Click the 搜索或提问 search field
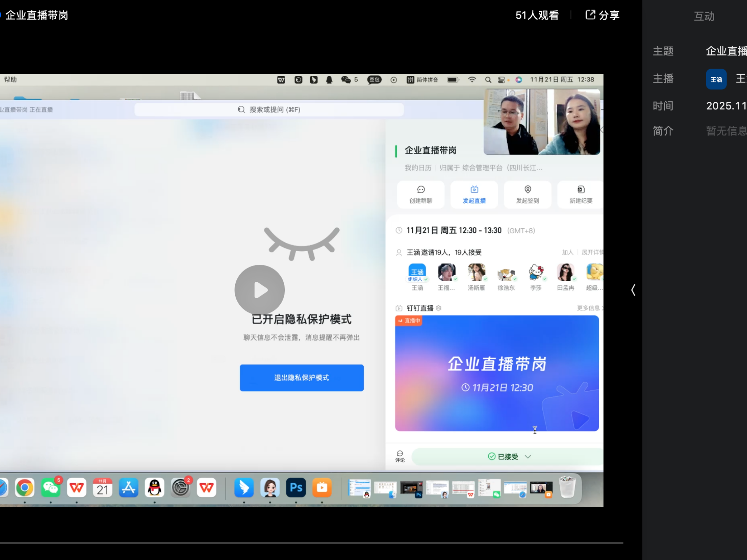This screenshot has height=560, width=747. click(269, 109)
